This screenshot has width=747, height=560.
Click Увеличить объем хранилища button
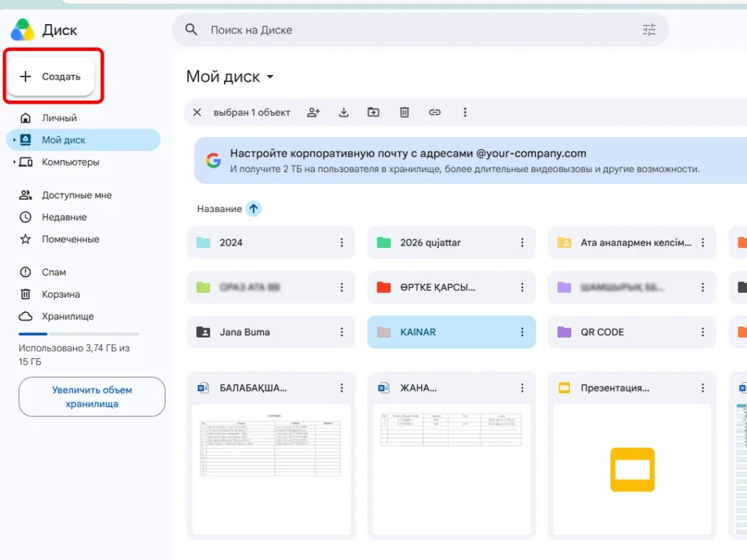pos(92,397)
